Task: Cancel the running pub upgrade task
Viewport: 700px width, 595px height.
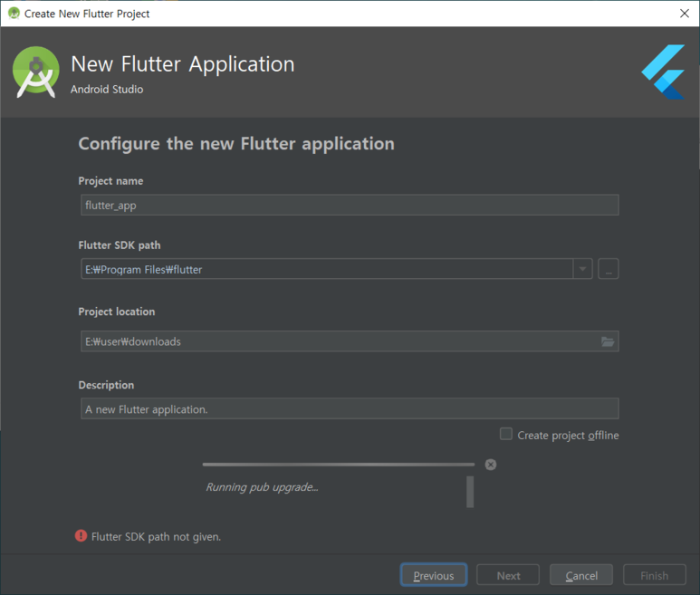Action: (491, 465)
